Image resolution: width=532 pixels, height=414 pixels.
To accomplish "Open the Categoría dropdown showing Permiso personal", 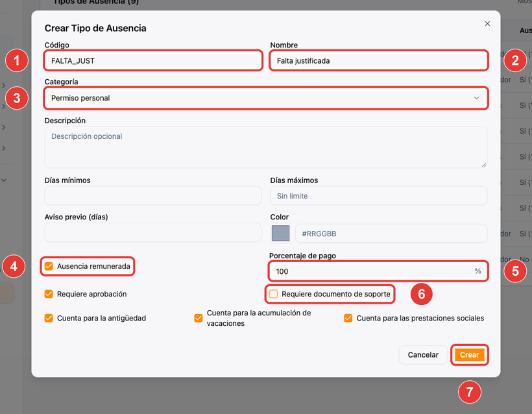I will [x=266, y=98].
